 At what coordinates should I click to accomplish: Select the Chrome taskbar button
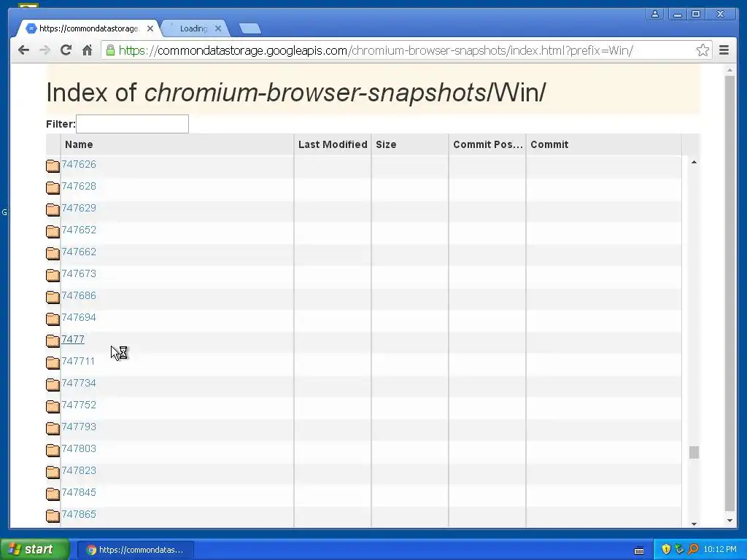(x=135, y=550)
